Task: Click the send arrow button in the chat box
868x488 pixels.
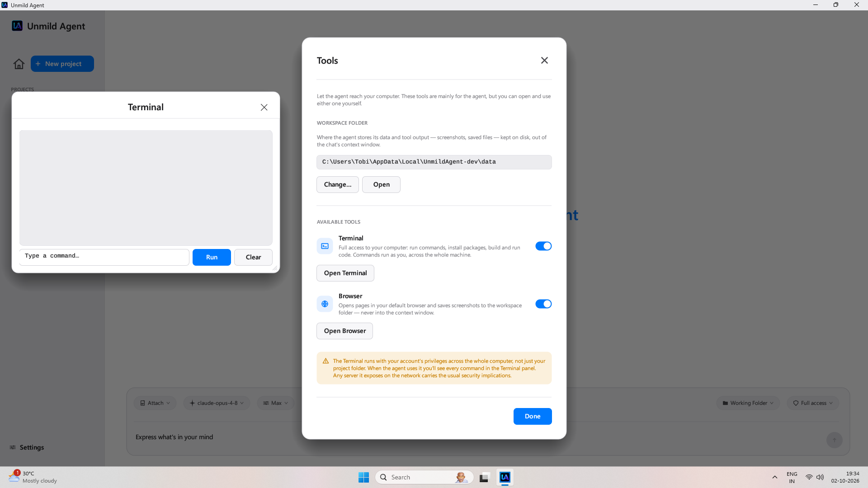Action: 835,440
